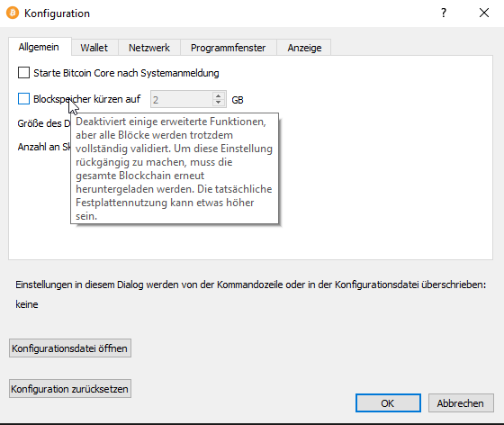Click the 'Größe des D' label
The height and width of the screenshot is (425, 504).
[44, 123]
